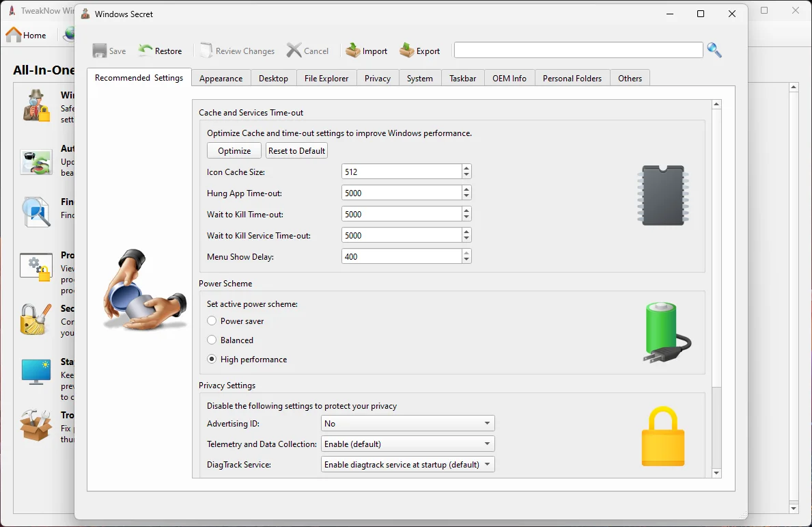
Task: Switch to the Privacy tab
Action: point(378,79)
